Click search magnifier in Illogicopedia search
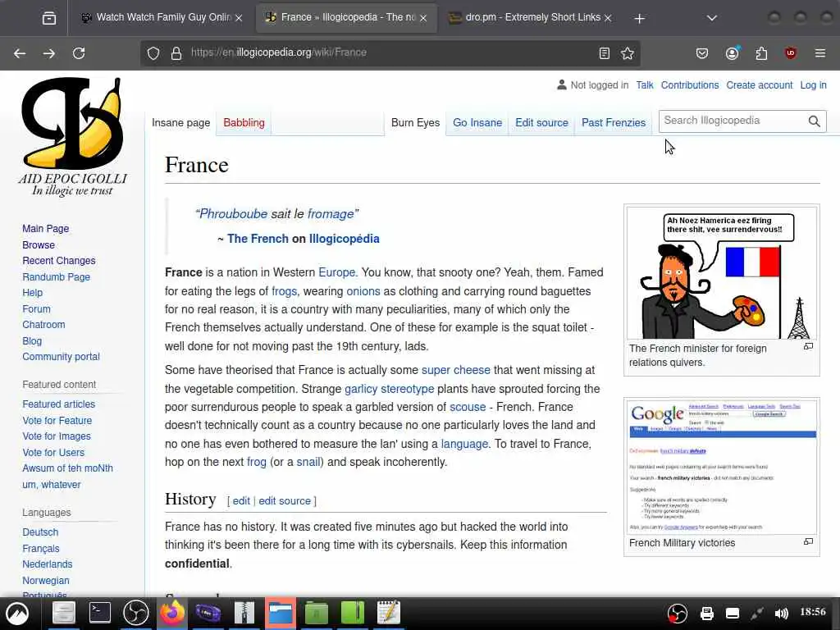This screenshot has height=630, width=840. pyautogui.click(x=814, y=121)
